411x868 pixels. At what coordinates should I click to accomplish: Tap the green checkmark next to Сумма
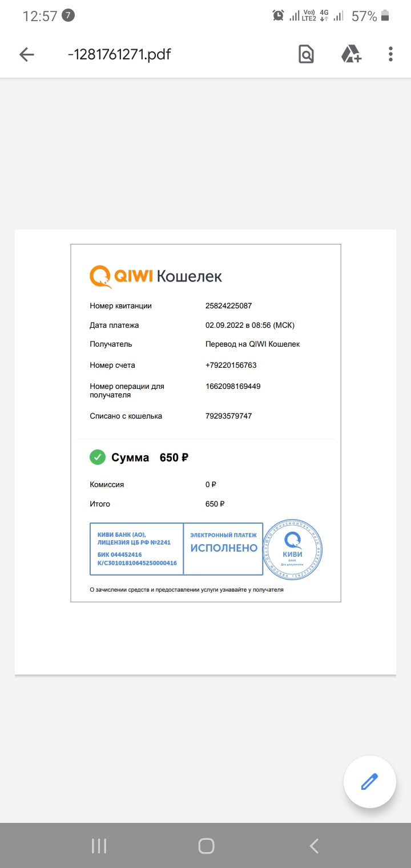(x=98, y=457)
